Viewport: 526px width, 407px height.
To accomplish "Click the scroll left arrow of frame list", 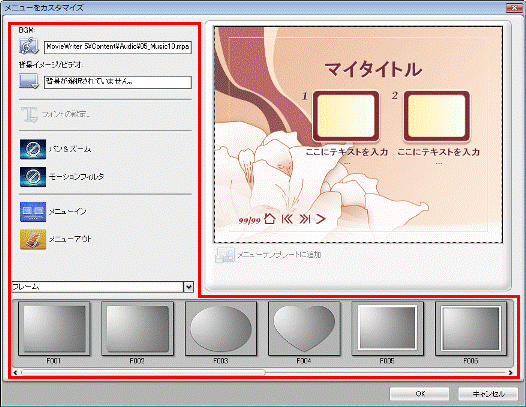I will coord(15,372).
